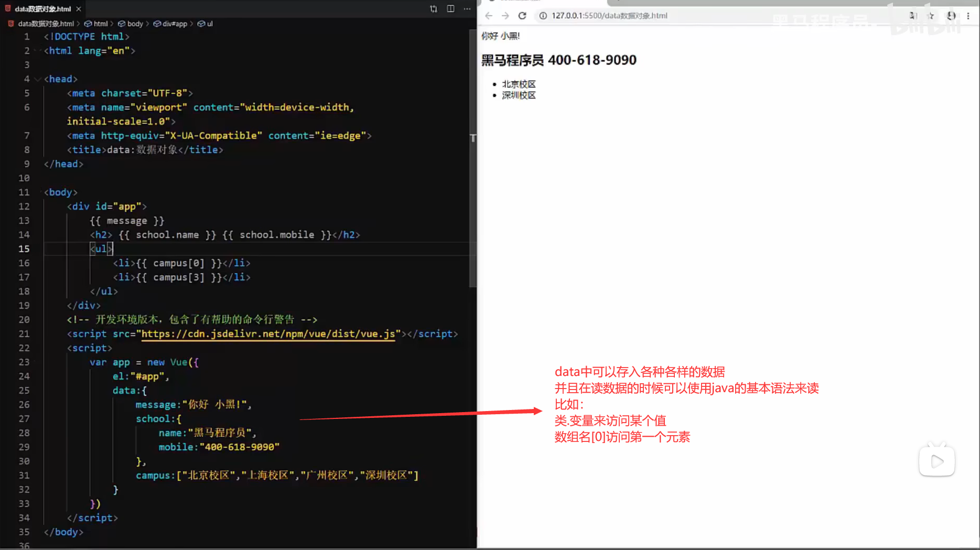
Task: Click the vue.js CDN script link
Action: tap(268, 334)
